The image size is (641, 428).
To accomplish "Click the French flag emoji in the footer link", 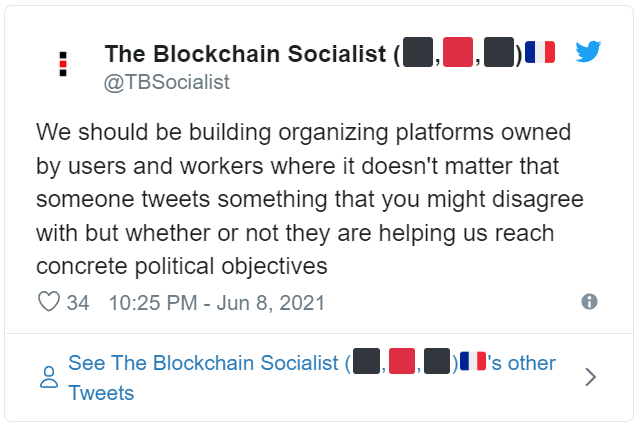I will (x=473, y=361).
